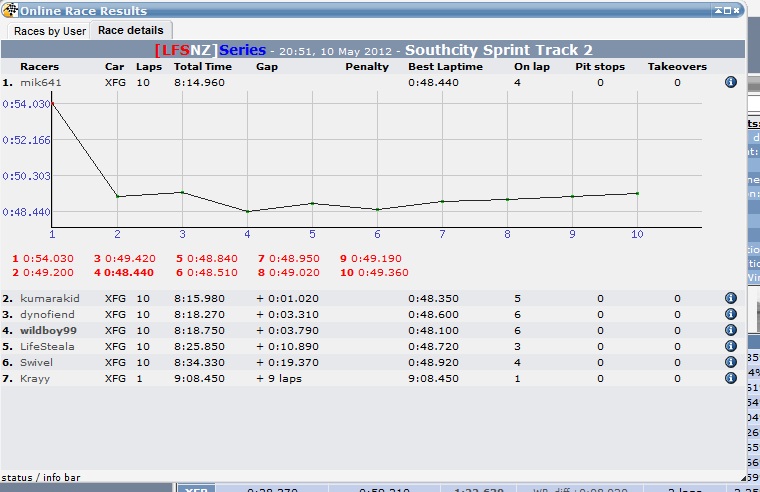
Task: Open info icon for Swivel row
Action: click(x=730, y=362)
